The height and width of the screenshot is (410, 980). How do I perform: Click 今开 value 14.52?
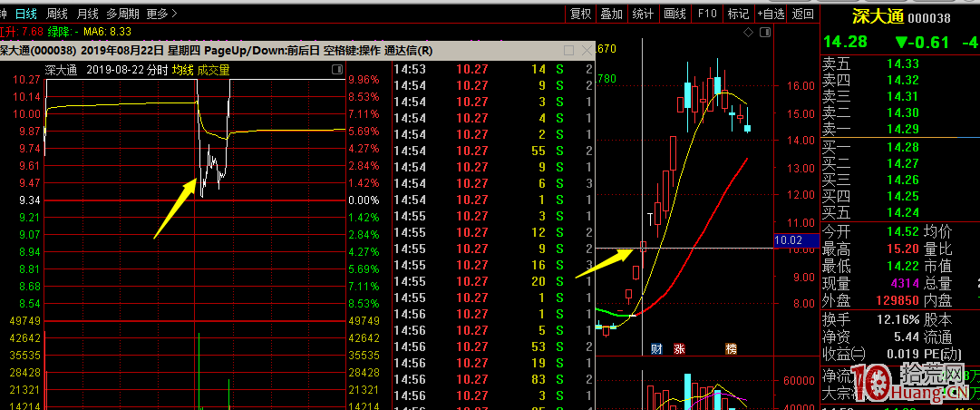(903, 232)
